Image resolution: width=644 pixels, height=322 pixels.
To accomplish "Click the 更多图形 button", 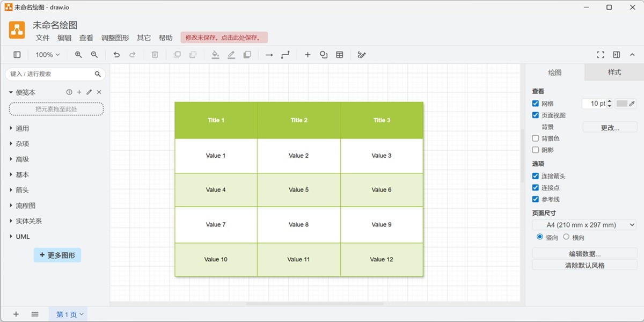I will [57, 255].
